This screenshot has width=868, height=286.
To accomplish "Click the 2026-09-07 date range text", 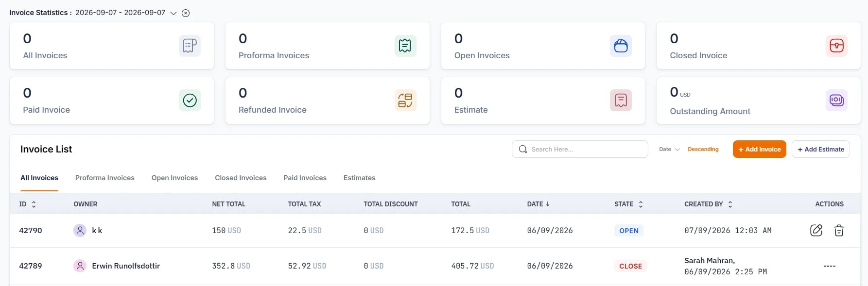I will [121, 13].
